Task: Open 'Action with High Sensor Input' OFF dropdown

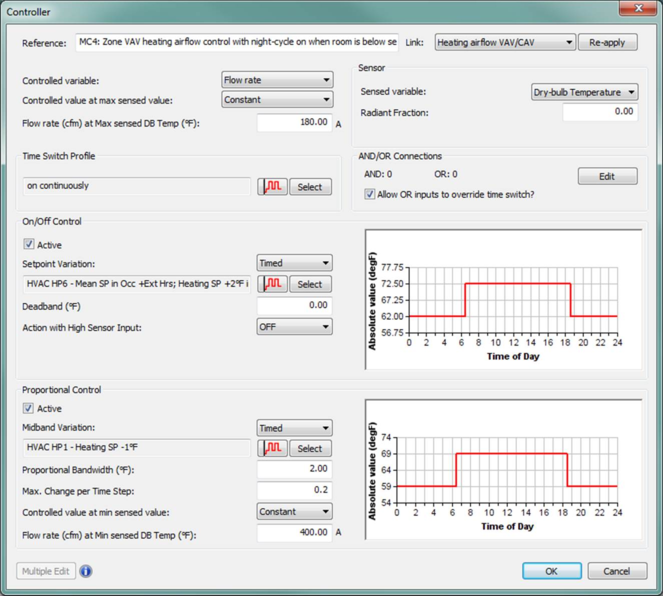Action: coord(294,327)
